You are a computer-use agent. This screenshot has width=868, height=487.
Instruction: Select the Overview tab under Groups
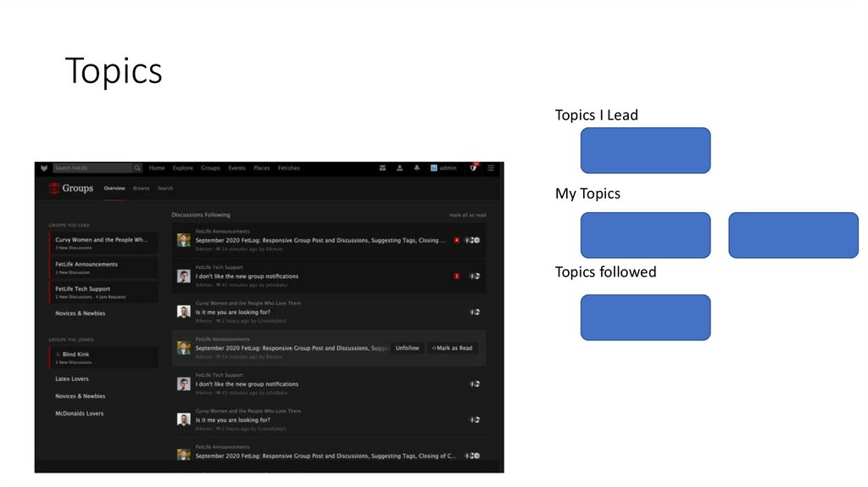[x=114, y=188]
